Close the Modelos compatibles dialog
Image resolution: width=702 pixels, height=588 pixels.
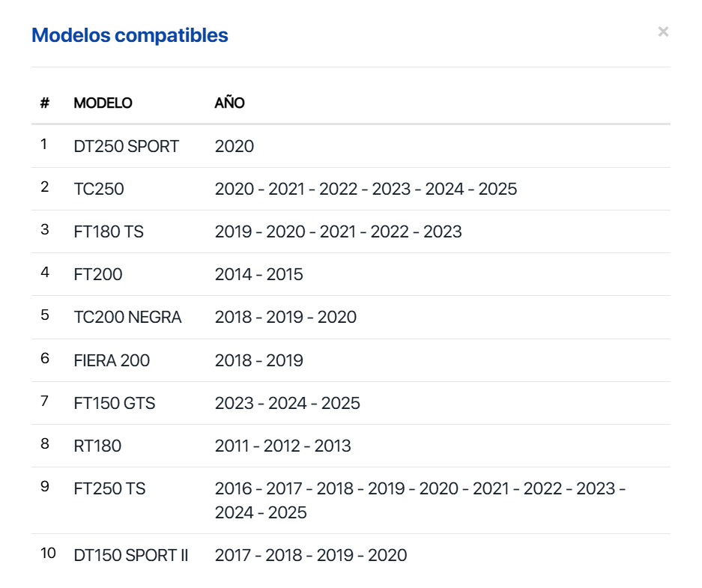point(662,32)
